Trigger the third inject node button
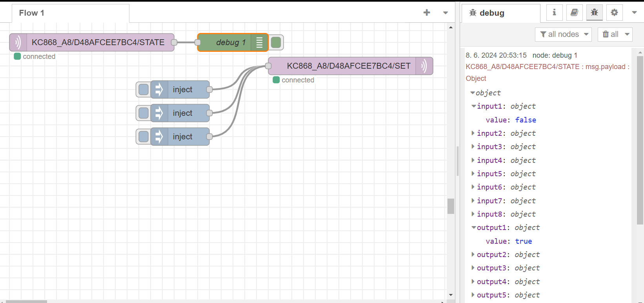The image size is (644, 303). (x=144, y=137)
